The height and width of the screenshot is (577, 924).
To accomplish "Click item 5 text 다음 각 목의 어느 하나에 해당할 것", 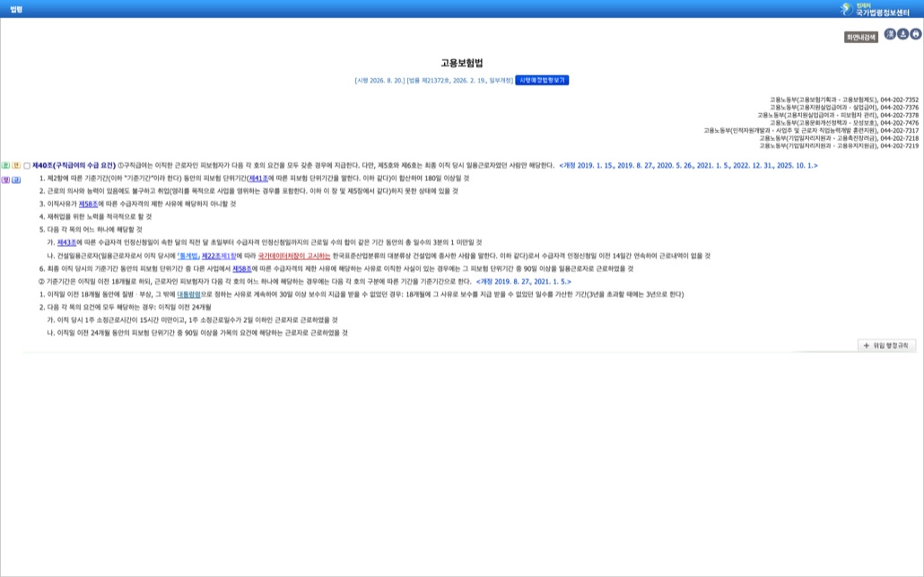I will pos(91,230).
